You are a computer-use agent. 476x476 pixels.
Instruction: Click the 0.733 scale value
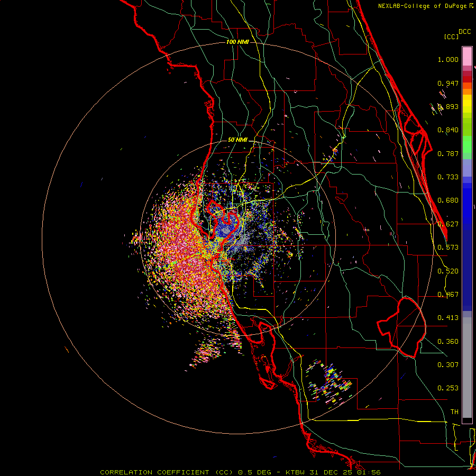[x=448, y=177]
